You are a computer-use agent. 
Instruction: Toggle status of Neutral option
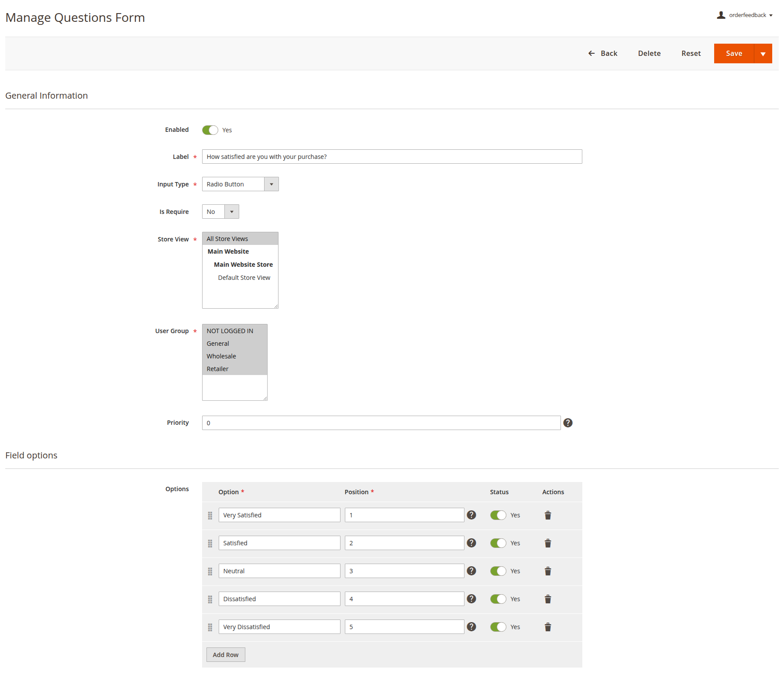[498, 571]
